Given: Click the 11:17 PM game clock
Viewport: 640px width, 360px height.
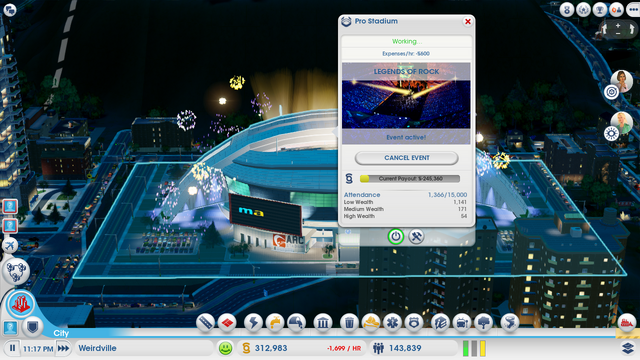Looking at the screenshot, I should point(38,349).
